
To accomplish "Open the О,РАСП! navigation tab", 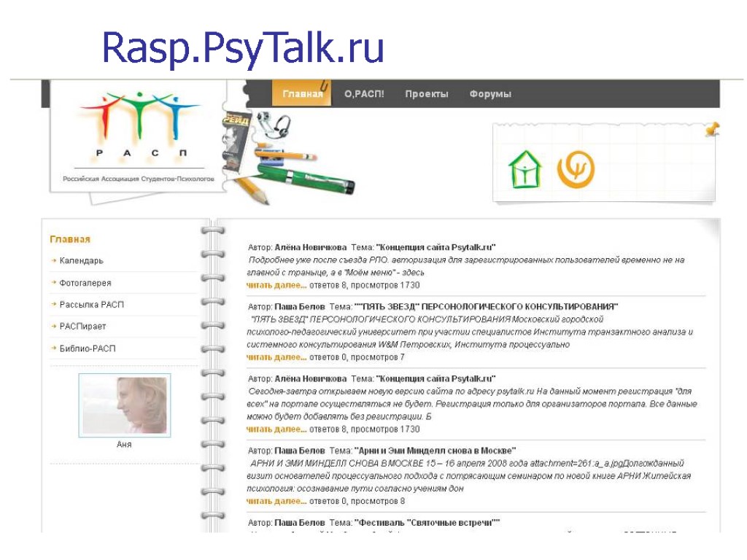I will click(364, 94).
